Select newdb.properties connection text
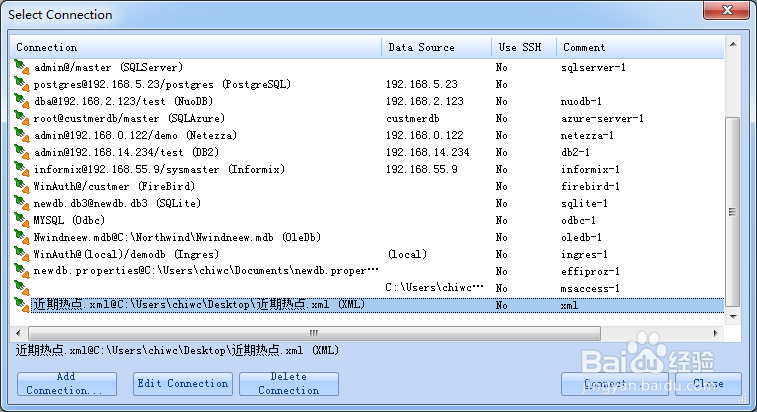 (x=206, y=271)
